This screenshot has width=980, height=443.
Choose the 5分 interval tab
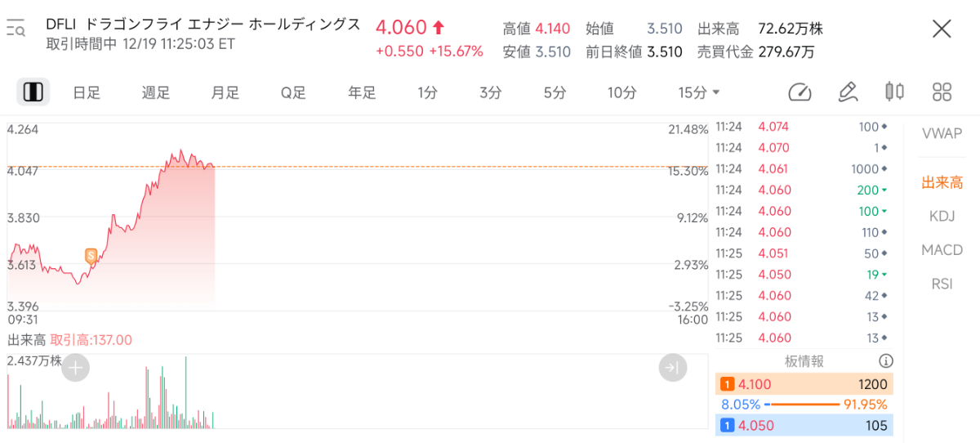pos(555,93)
